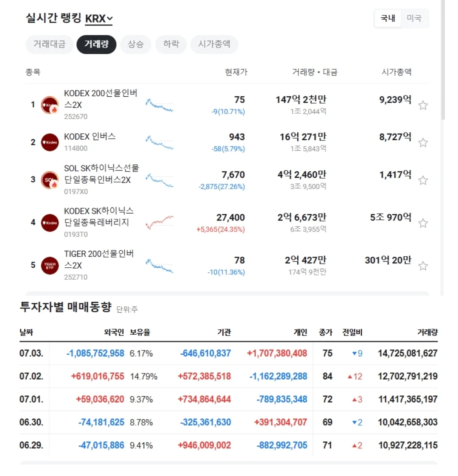458x476 pixels.
Task: Open the TIGER 200선물인버스2X mini chart
Action: pyautogui.click(x=159, y=266)
